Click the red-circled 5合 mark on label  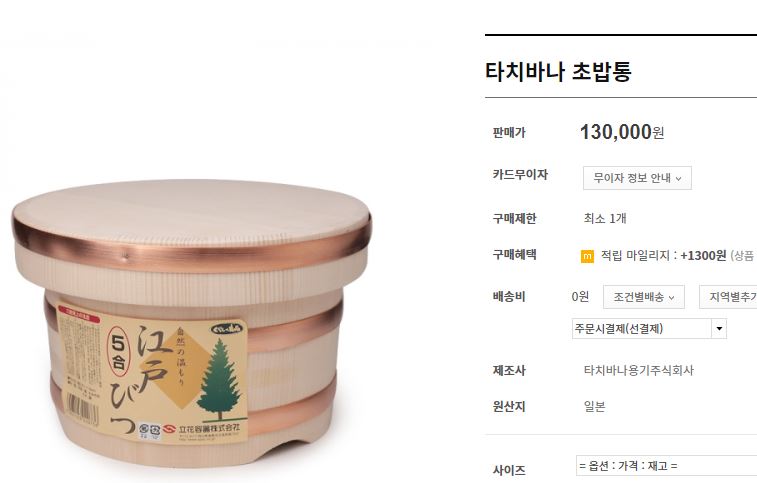119,352
